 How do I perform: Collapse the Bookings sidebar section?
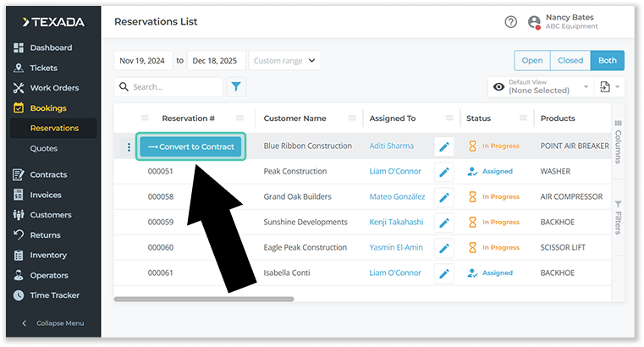(x=48, y=108)
